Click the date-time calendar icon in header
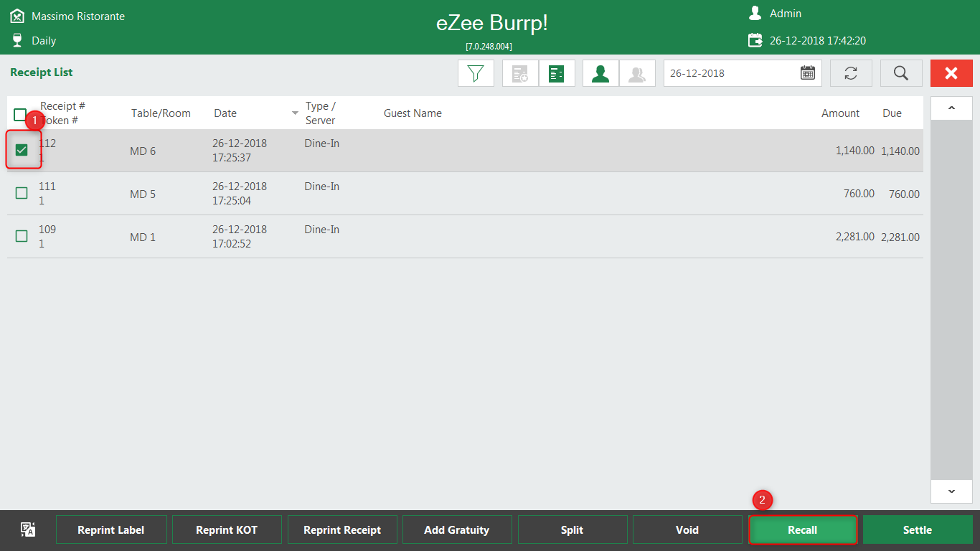Viewport: 980px width, 551px height. [x=755, y=40]
